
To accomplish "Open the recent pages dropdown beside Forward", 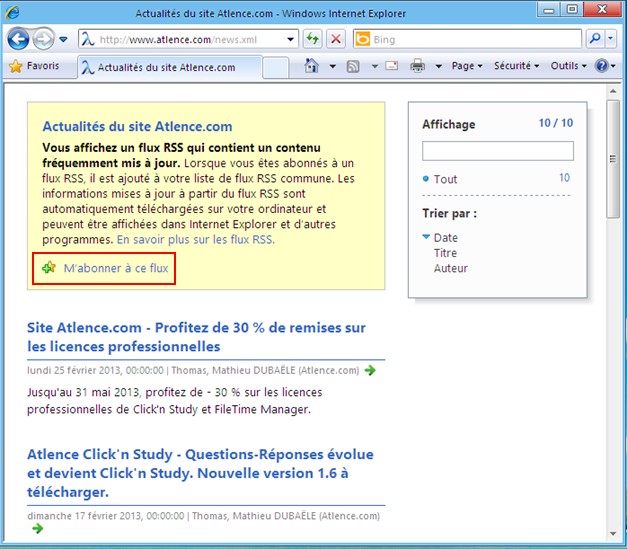I will (63, 39).
